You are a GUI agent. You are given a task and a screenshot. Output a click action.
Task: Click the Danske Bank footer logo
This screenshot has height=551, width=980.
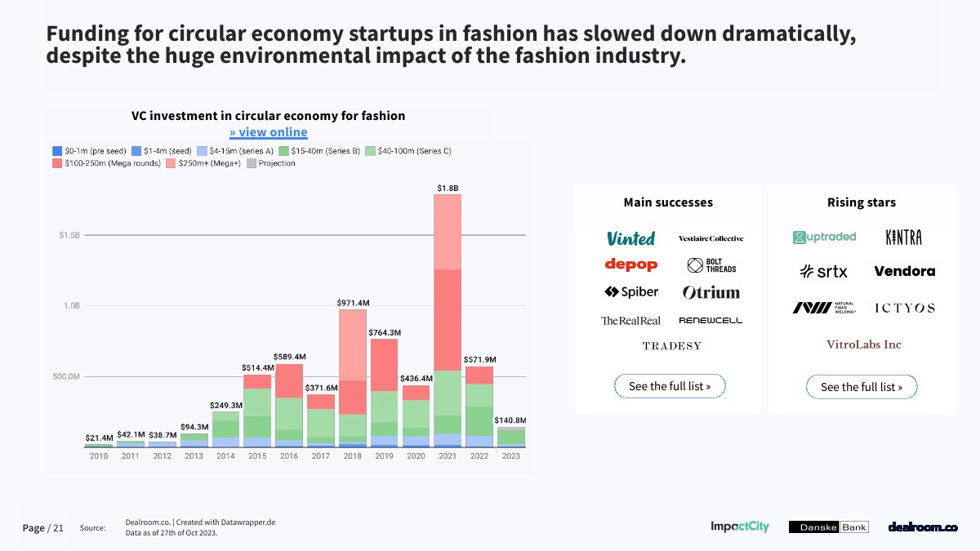(x=828, y=527)
